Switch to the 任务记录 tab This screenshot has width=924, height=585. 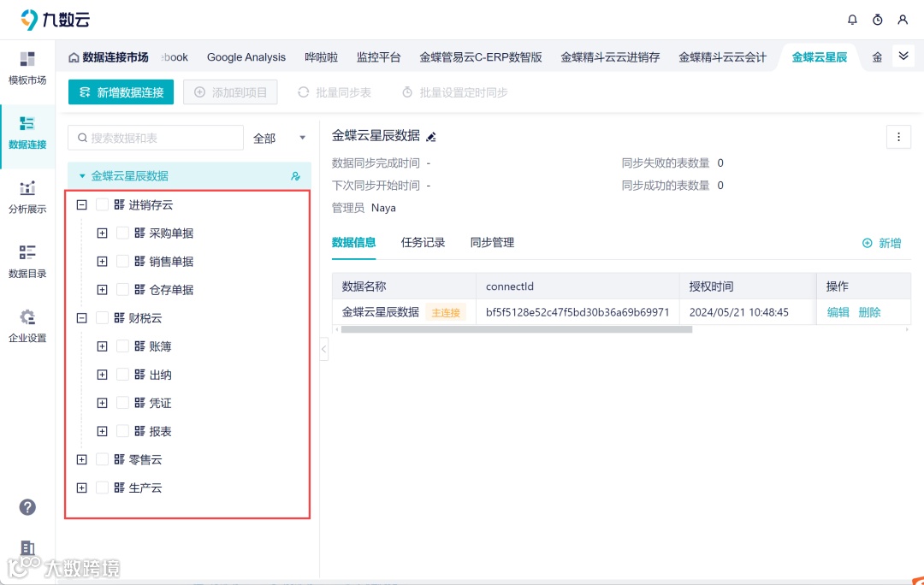pos(423,242)
